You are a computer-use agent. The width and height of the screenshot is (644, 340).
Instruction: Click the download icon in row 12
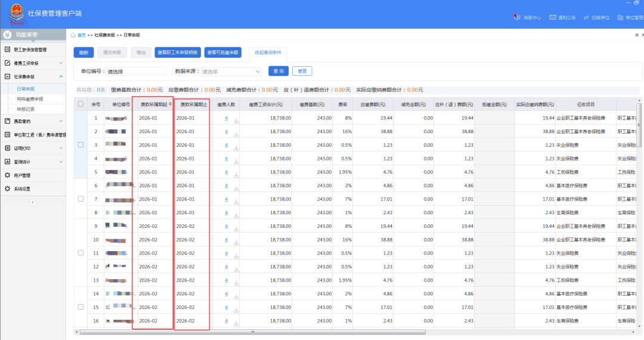coord(237,270)
